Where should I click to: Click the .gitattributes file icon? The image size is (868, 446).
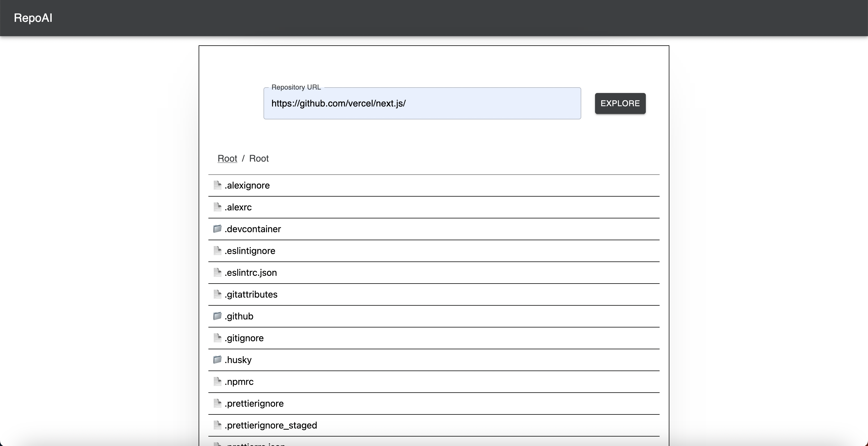(x=217, y=294)
